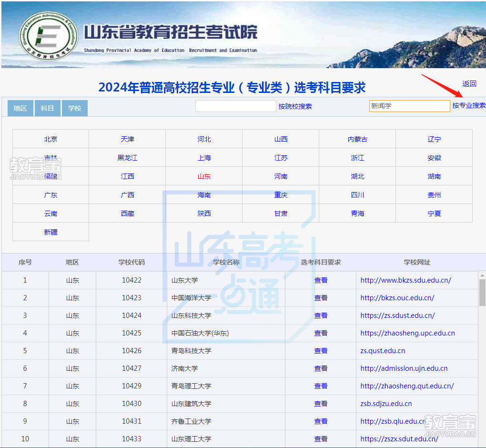Click 查看 for 齐鲁工业大学
Image resolution: width=486 pixels, height=448 pixels.
coord(321,421)
